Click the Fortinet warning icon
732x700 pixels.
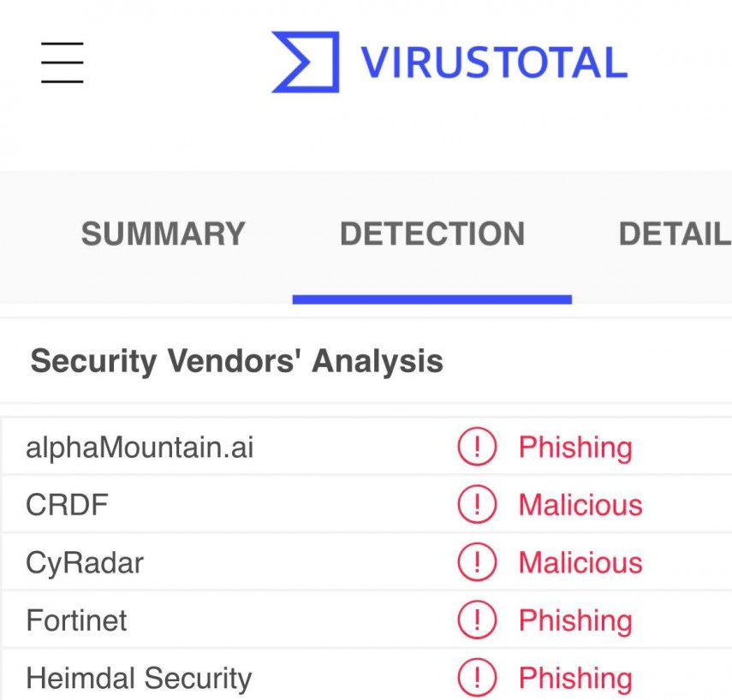pyautogui.click(x=477, y=620)
